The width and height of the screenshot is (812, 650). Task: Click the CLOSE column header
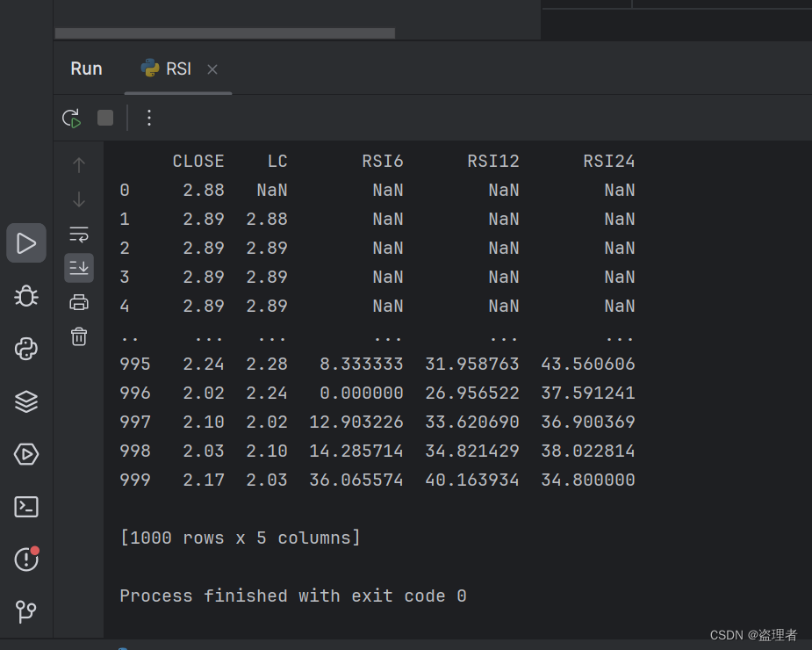(x=198, y=162)
